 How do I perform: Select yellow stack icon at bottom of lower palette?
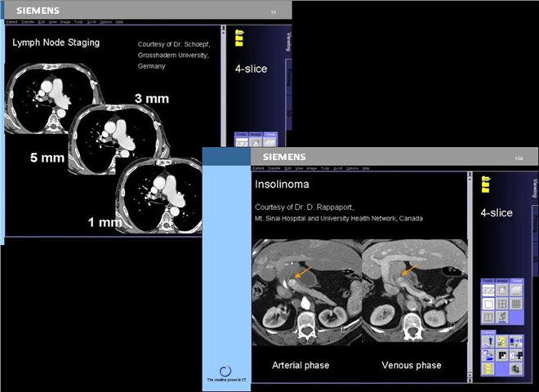487,368
